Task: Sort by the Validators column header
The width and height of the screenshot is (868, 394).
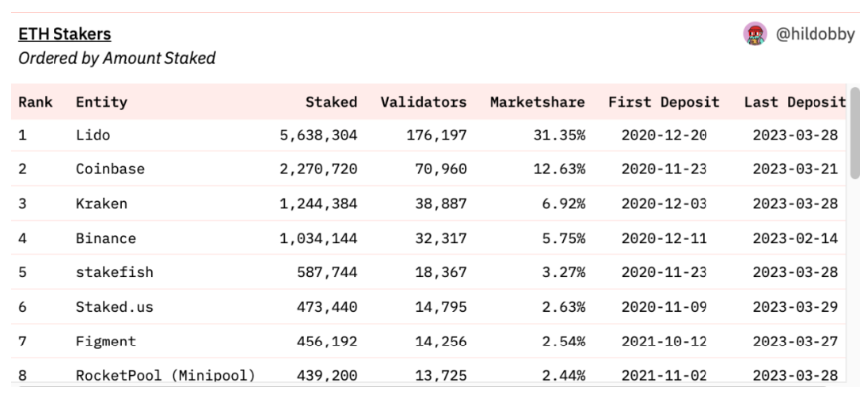Action: pos(423,102)
